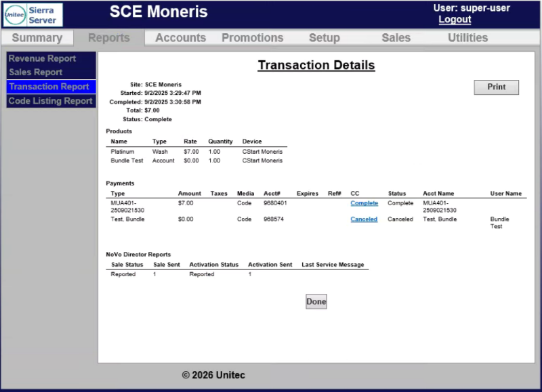Click the Account type cell
This screenshot has width=542, height=392.
click(163, 160)
